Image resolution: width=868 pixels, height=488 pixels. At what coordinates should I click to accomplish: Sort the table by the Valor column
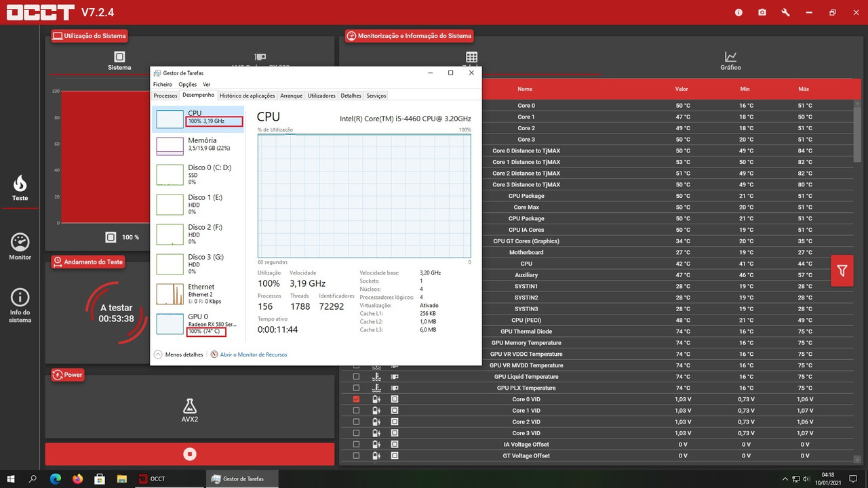pyautogui.click(x=682, y=89)
